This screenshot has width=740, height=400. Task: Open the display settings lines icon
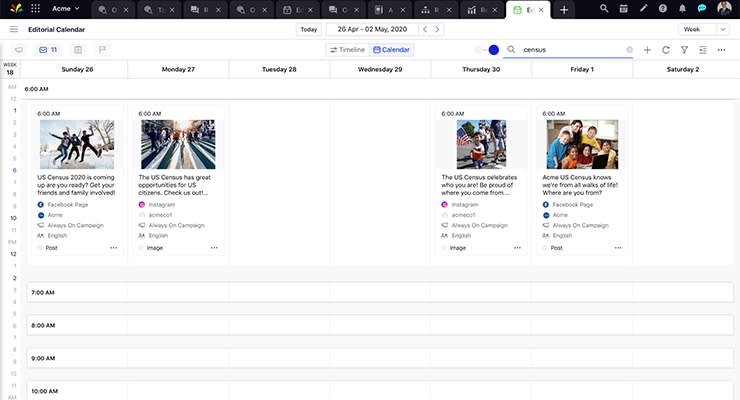click(x=703, y=50)
